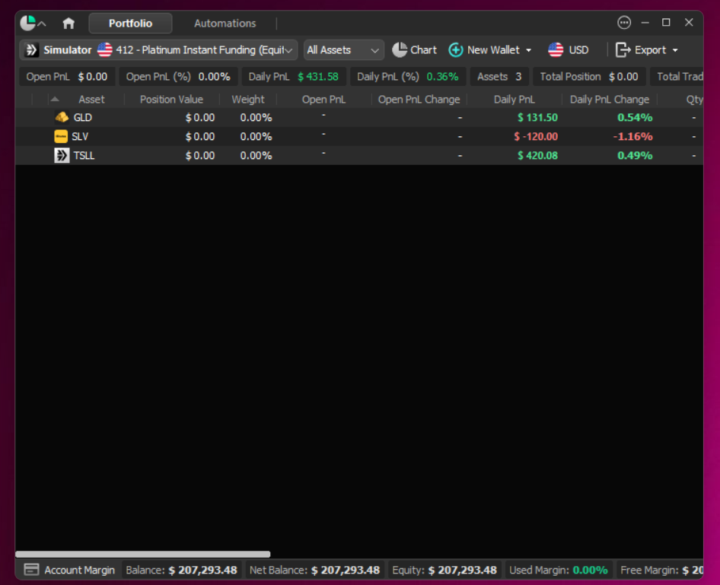720x585 pixels.
Task: Click TSLL Daily PnL $ 420.08 value
Action: (538, 156)
